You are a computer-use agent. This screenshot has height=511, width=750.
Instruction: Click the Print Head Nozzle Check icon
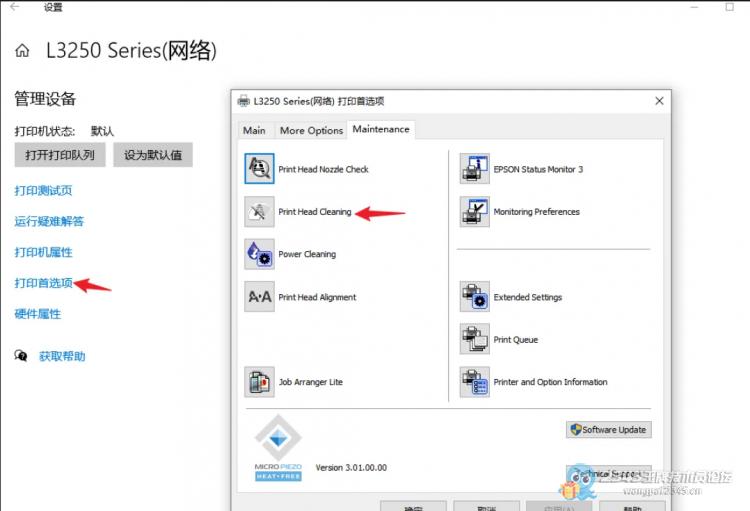(x=259, y=169)
